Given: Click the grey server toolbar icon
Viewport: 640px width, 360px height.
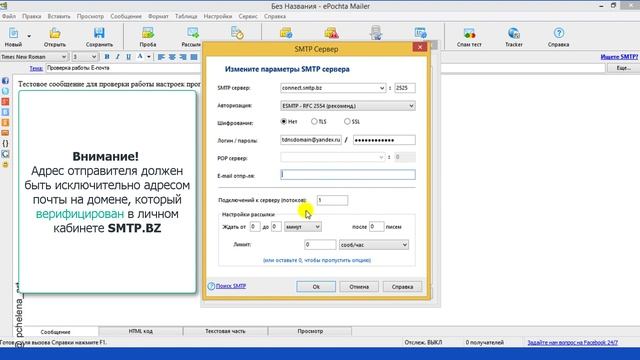Looking at the screenshot, I should pos(376,33).
